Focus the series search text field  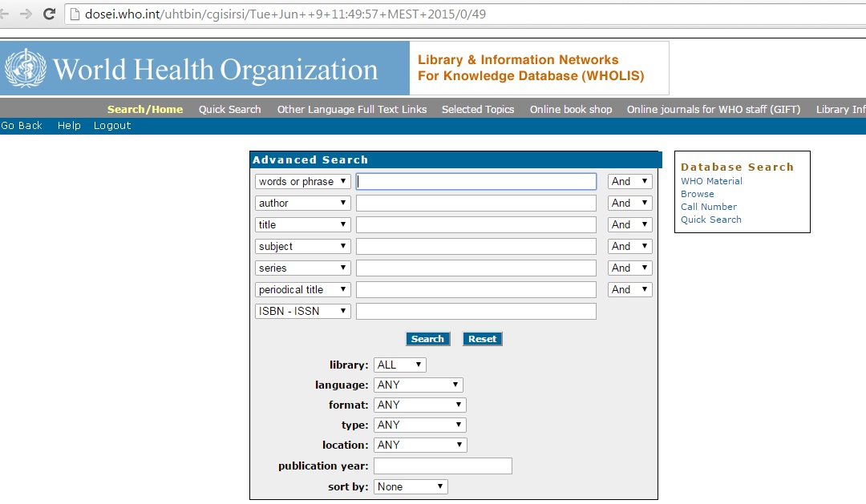[x=476, y=268]
